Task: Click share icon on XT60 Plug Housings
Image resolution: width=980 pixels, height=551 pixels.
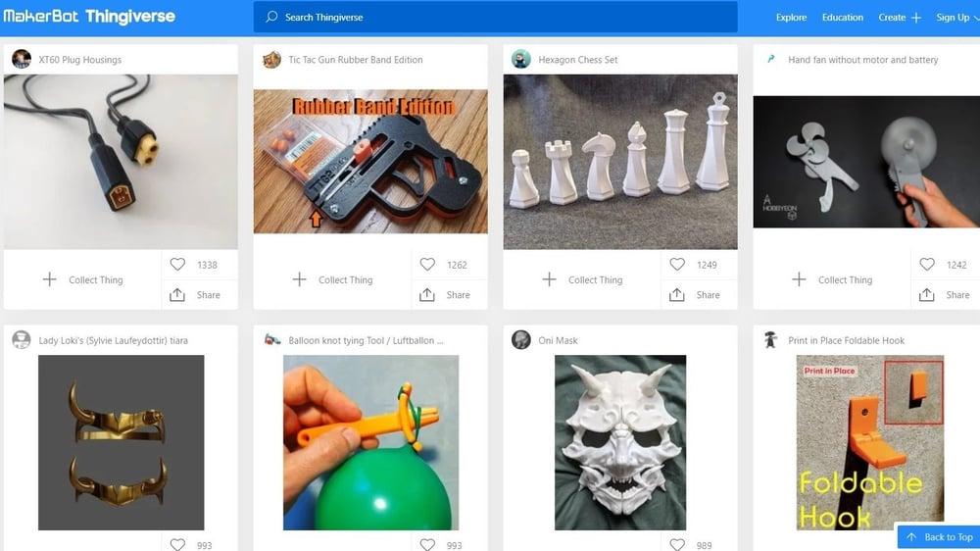Action: (177, 294)
